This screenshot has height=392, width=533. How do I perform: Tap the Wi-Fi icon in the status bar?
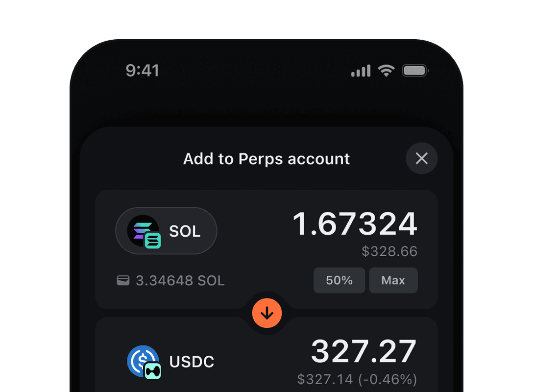coord(386,70)
